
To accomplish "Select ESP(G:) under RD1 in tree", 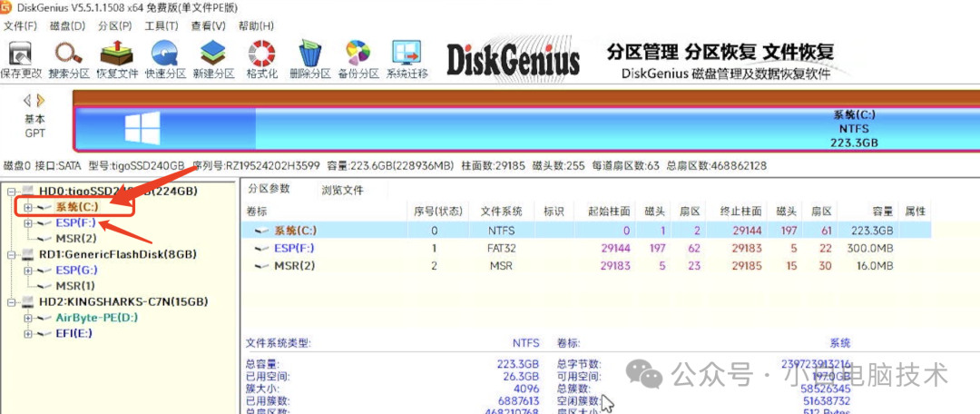I will click(x=76, y=271).
